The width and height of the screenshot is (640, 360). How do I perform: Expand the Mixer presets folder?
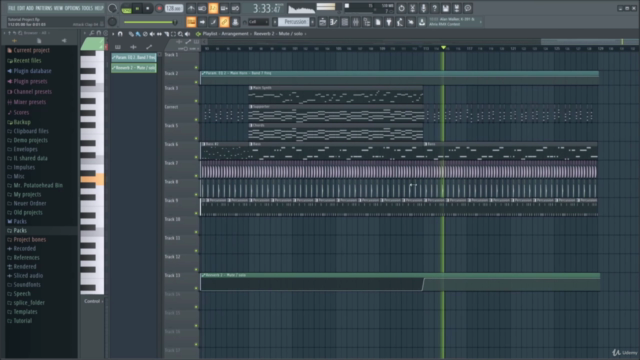(x=29, y=102)
